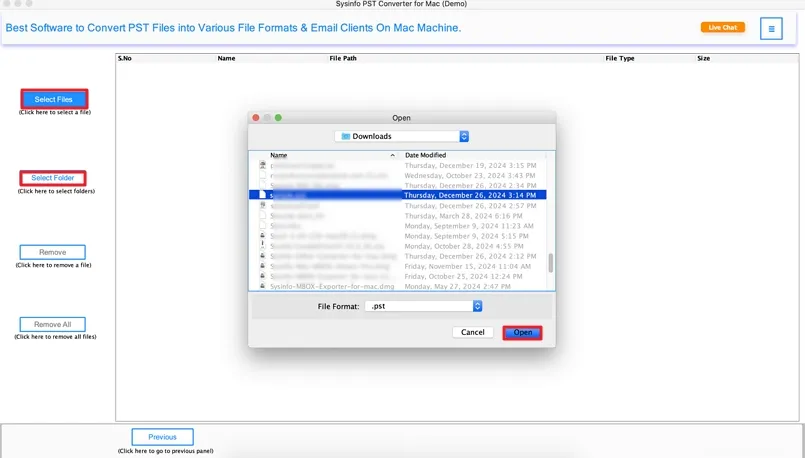Click the blue arrows of the File Format selector
Viewport: 805px width, 458px height.
click(477, 306)
